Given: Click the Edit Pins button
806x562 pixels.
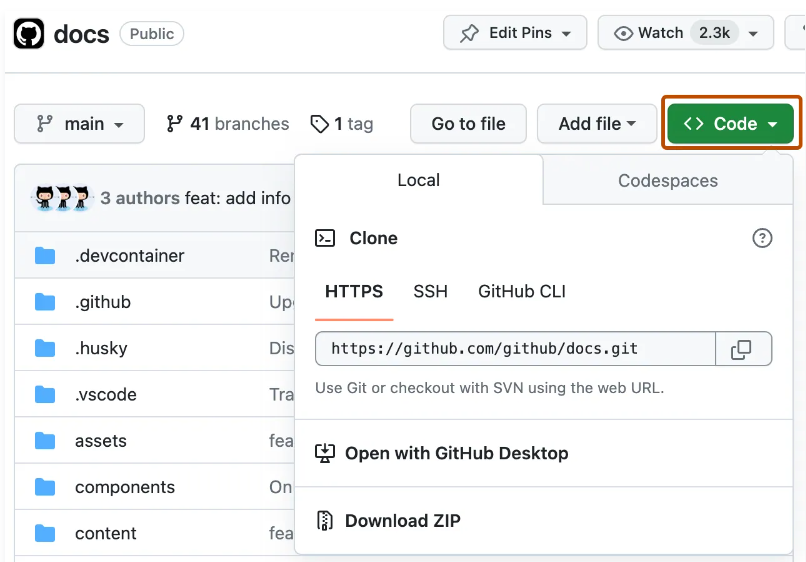Looking at the screenshot, I should (x=515, y=33).
